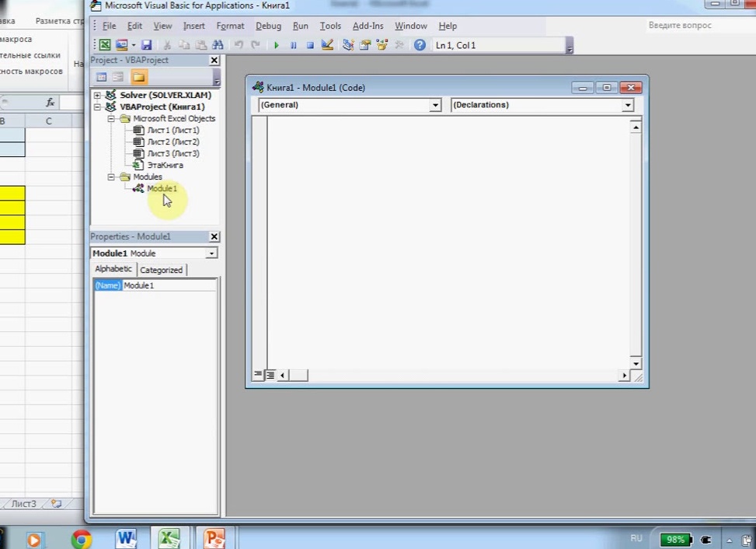Click the Undo arrow icon

pos(239,45)
